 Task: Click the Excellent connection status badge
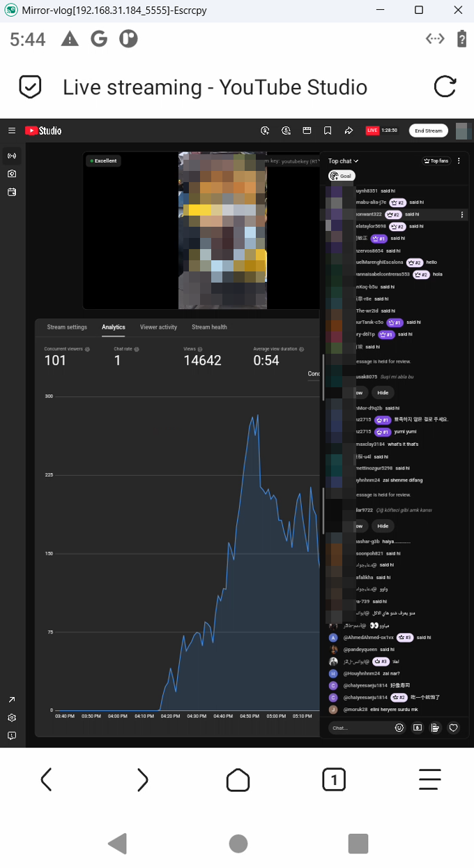[103, 161]
